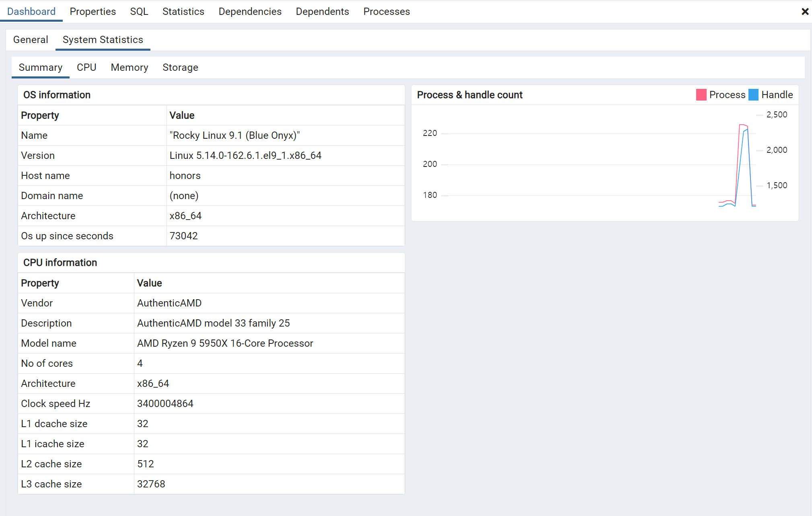Click the Handle legend label

coord(777,95)
